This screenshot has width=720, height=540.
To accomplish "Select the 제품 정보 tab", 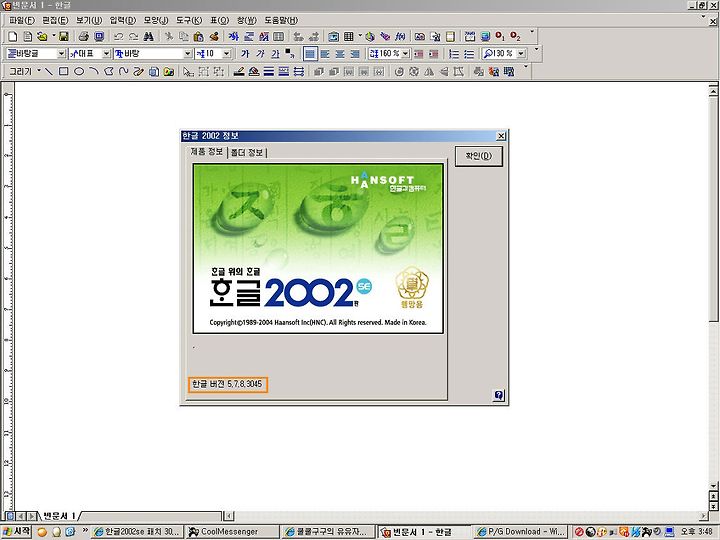I will (x=207, y=152).
